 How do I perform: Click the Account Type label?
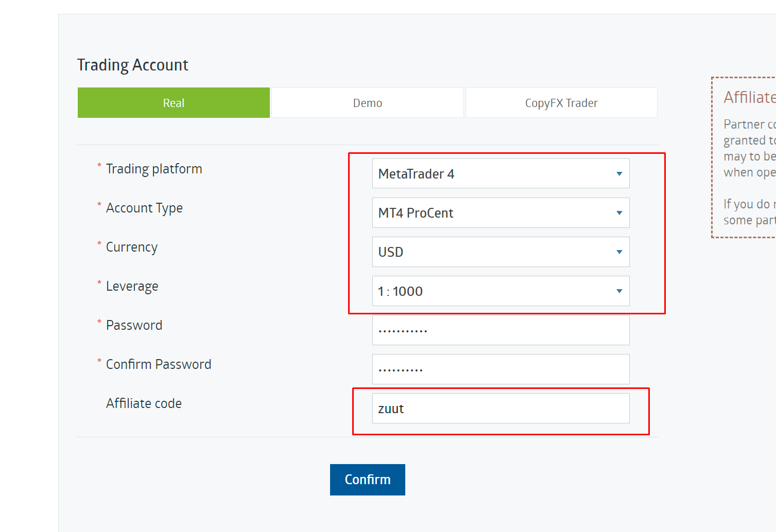(x=144, y=208)
